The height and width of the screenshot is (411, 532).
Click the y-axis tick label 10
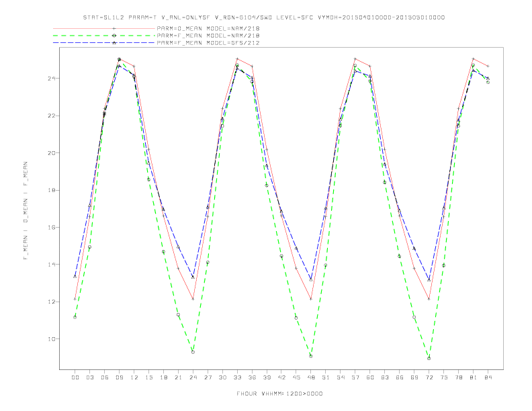[x=51, y=338]
